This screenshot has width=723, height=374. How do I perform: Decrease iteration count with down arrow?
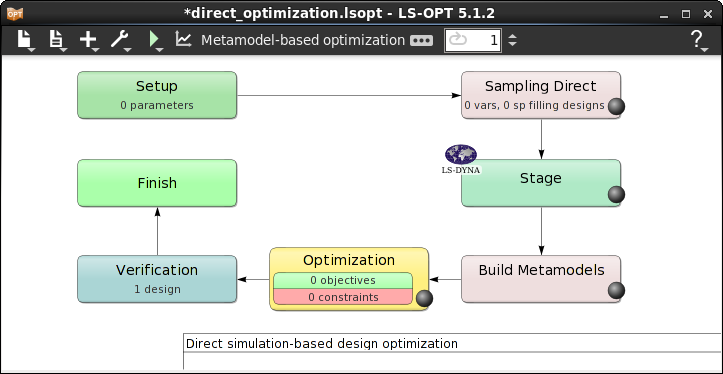(512, 44)
